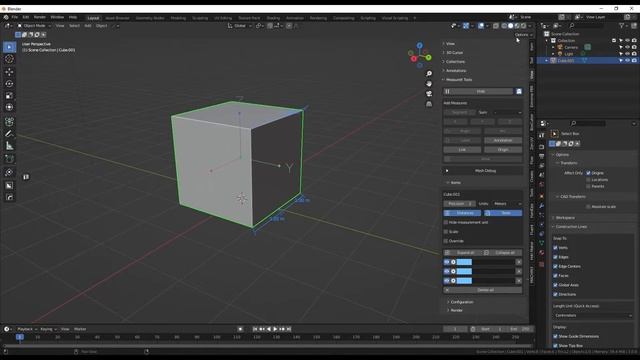
Task: Play the animation forward
Action: click(x=276, y=329)
